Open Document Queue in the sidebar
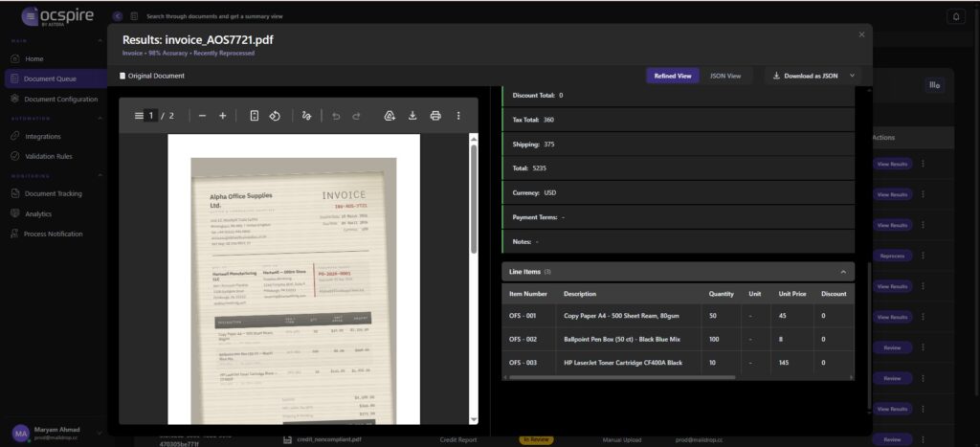 pyautogui.click(x=56, y=78)
